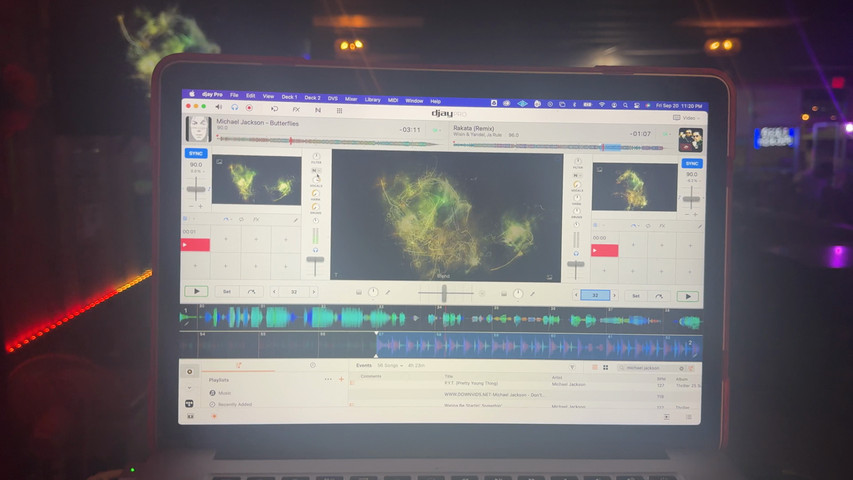Toggle Deck 2 headphone cue above fader

576,254
